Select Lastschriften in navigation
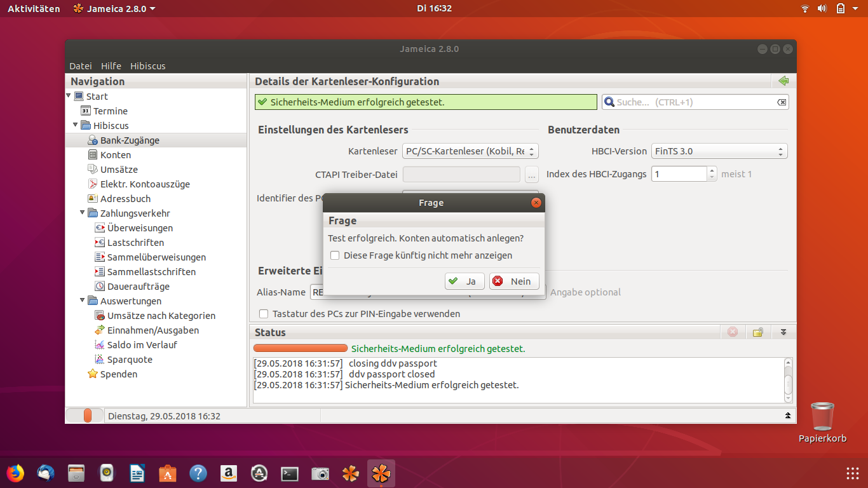The image size is (868, 488). pyautogui.click(x=135, y=243)
